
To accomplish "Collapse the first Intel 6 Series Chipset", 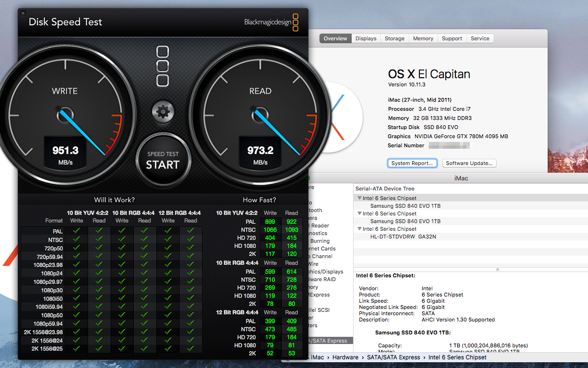I will tap(359, 198).
